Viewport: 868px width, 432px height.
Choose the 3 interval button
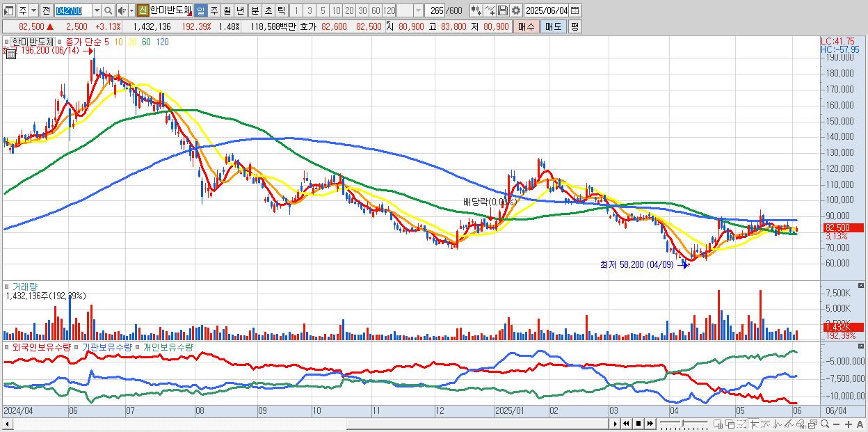point(310,10)
